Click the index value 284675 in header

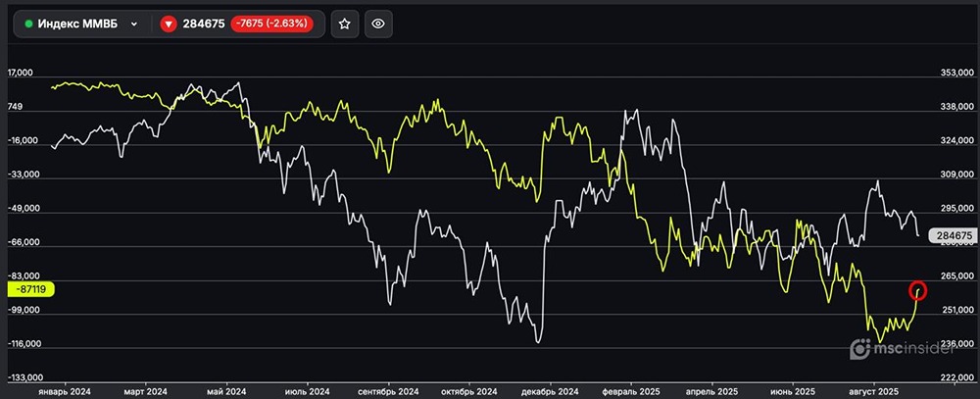click(x=203, y=25)
